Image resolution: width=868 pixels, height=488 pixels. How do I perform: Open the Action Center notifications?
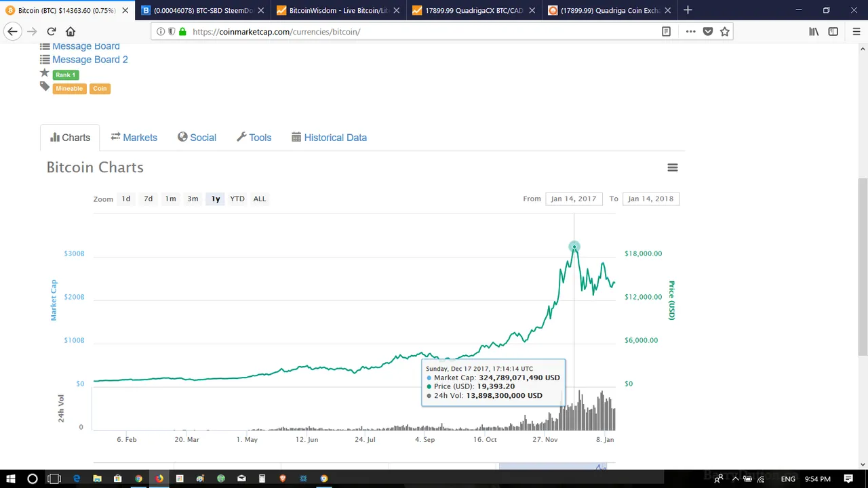848,479
